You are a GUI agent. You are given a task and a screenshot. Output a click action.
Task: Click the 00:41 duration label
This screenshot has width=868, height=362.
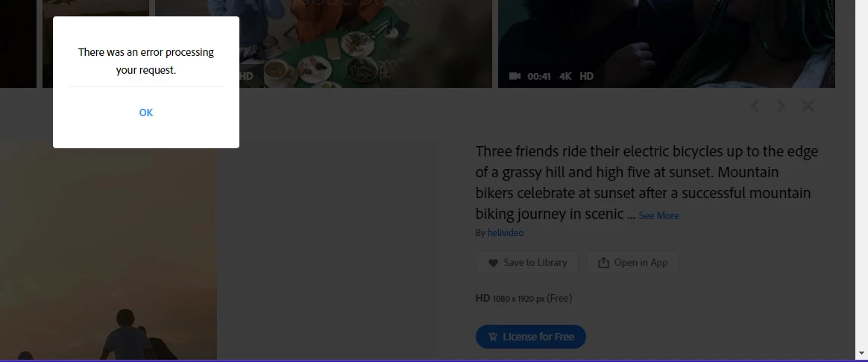pyautogui.click(x=538, y=76)
